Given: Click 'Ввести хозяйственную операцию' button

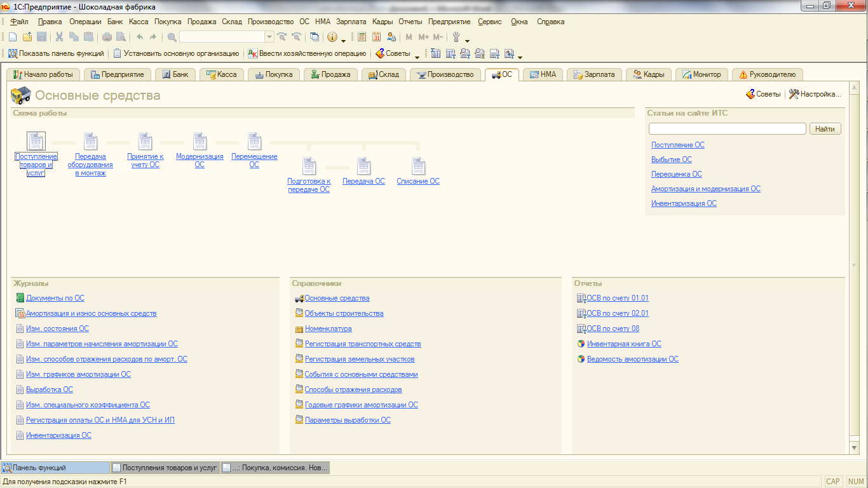Looking at the screenshot, I should 308,53.
